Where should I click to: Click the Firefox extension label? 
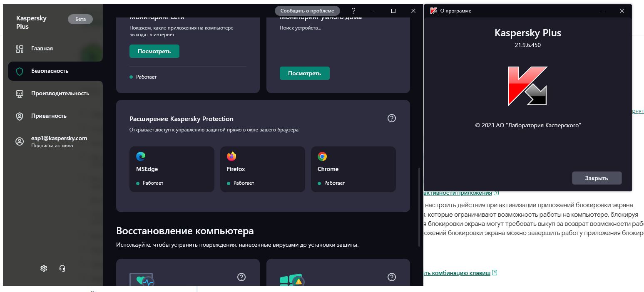[x=236, y=169]
